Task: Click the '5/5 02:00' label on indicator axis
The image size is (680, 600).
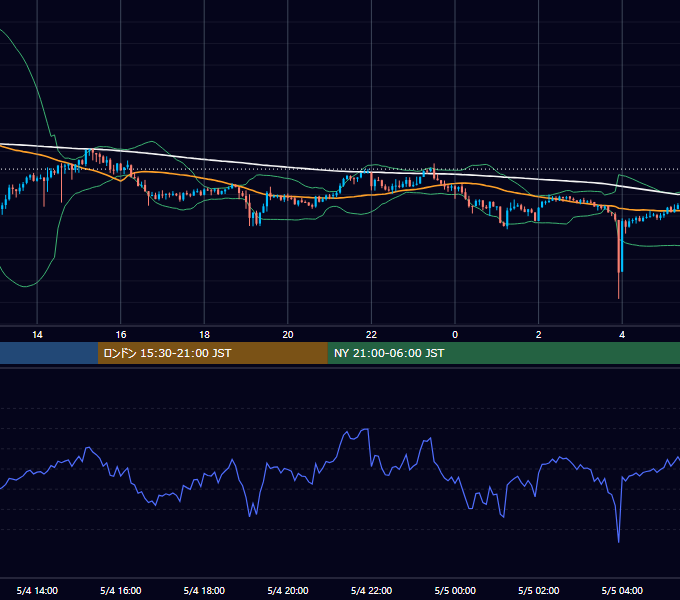Action: [x=539, y=590]
